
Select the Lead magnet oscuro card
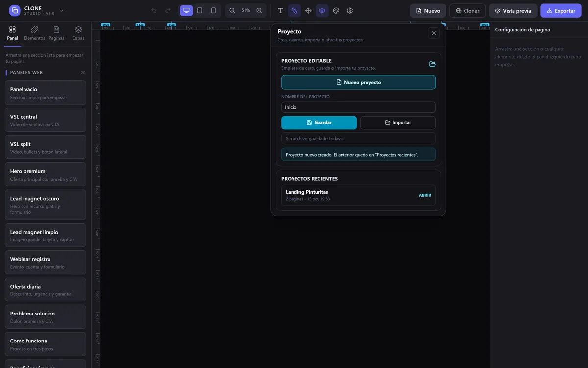point(46,205)
